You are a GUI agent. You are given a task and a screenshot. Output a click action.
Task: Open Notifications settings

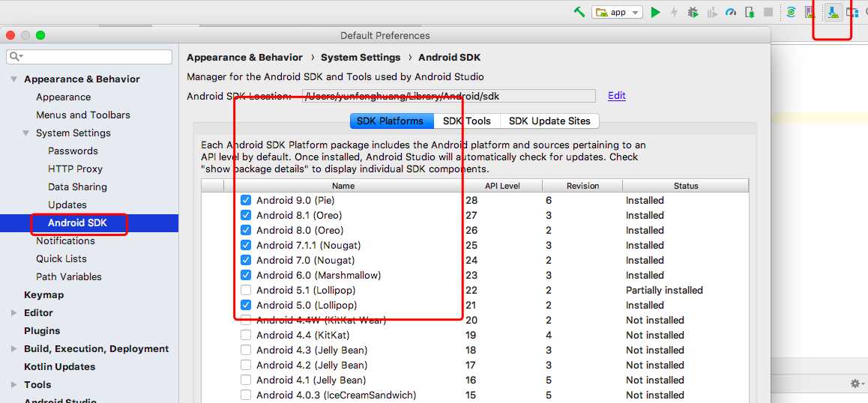pyautogui.click(x=65, y=240)
